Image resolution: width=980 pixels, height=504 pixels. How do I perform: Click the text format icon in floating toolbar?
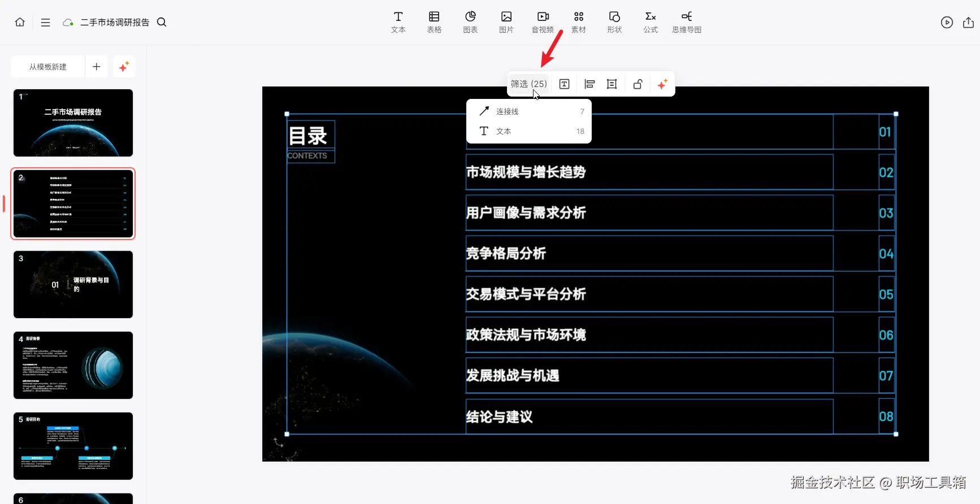tap(564, 84)
